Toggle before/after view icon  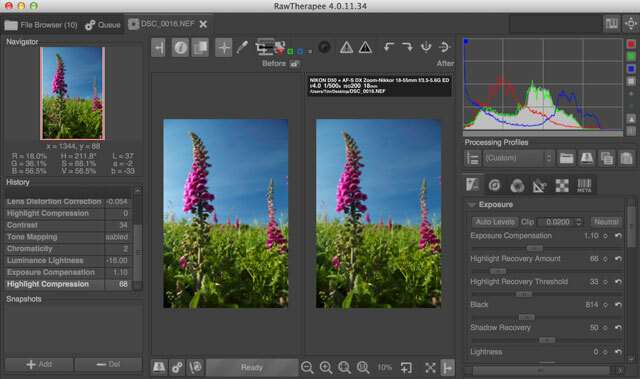click(200, 48)
